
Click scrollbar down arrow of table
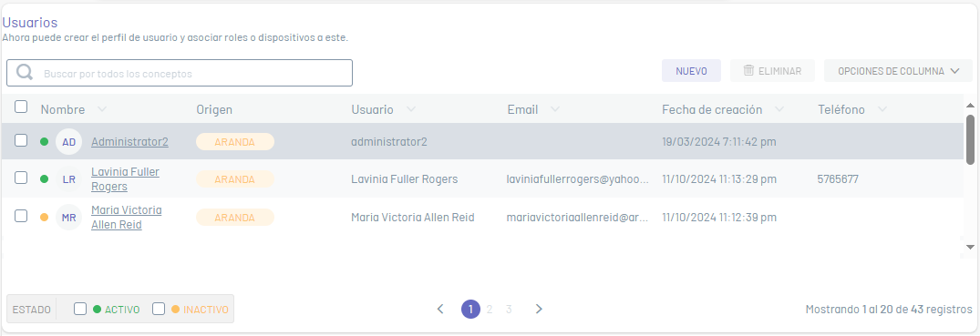pos(970,248)
